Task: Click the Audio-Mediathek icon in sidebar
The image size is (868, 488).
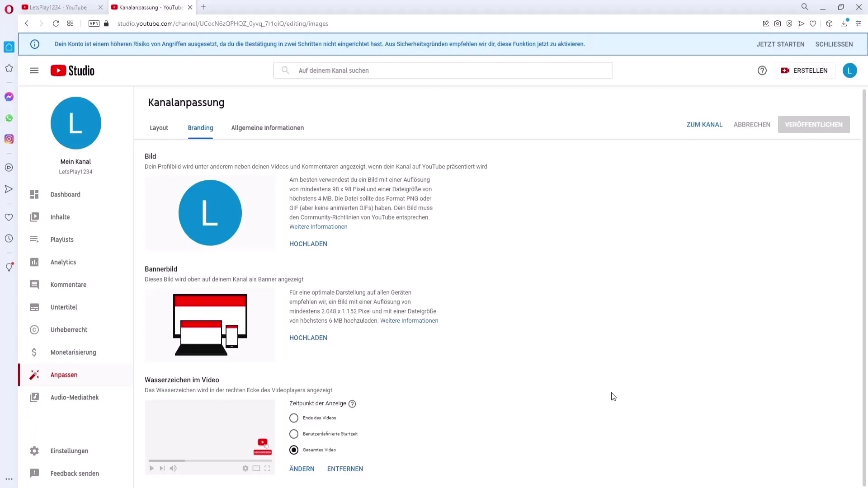Action: pos(34,398)
